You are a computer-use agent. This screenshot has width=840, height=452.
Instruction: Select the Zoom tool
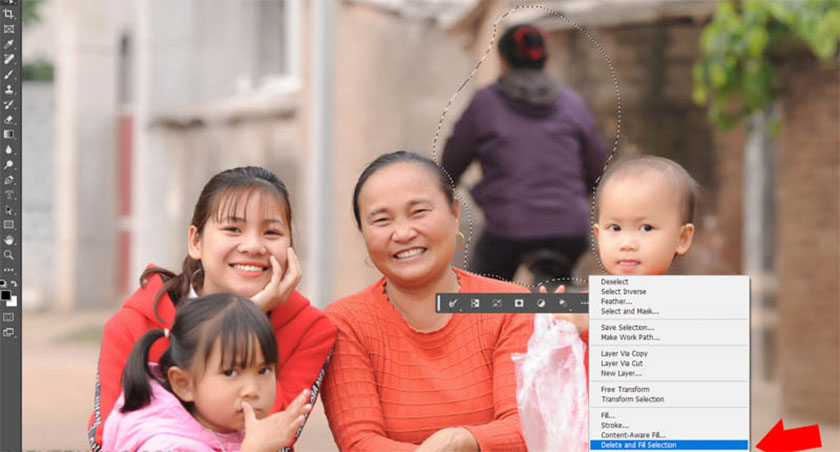click(9, 255)
